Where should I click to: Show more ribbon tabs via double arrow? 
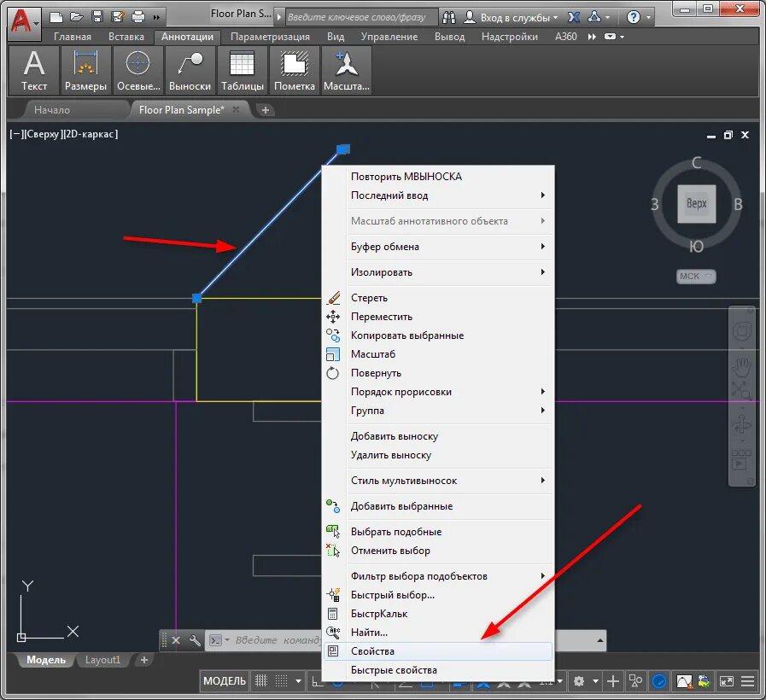point(592,37)
